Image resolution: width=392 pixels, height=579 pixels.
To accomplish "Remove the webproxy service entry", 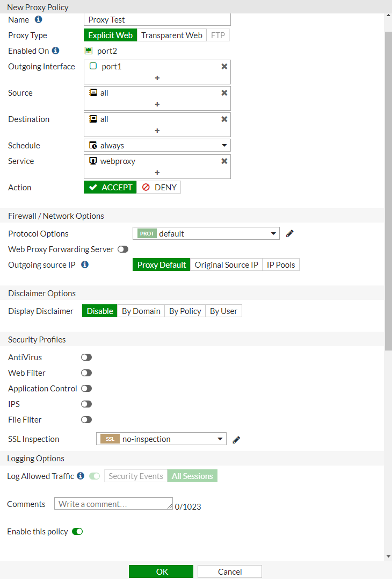I will (224, 161).
